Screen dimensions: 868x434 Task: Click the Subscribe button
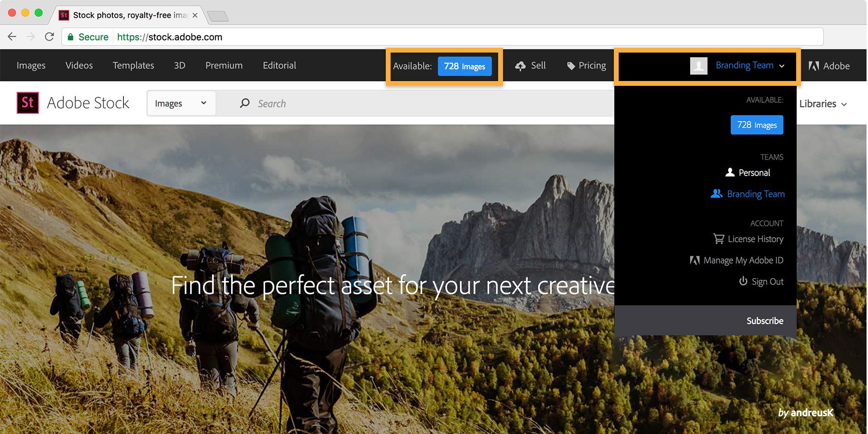click(764, 321)
